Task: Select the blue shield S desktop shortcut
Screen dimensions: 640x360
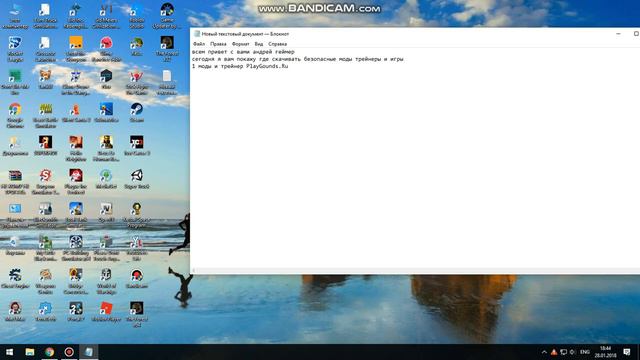Action: [x=15, y=49]
